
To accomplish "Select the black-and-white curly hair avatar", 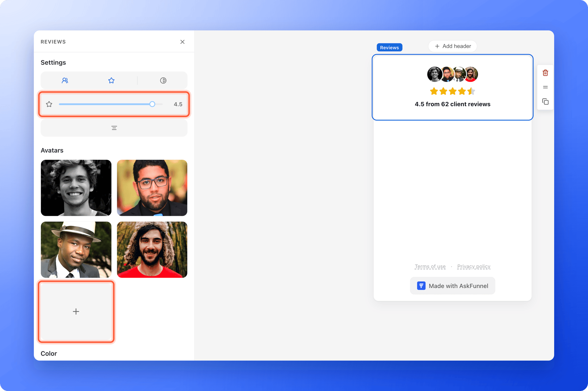I will [x=76, y=188].
